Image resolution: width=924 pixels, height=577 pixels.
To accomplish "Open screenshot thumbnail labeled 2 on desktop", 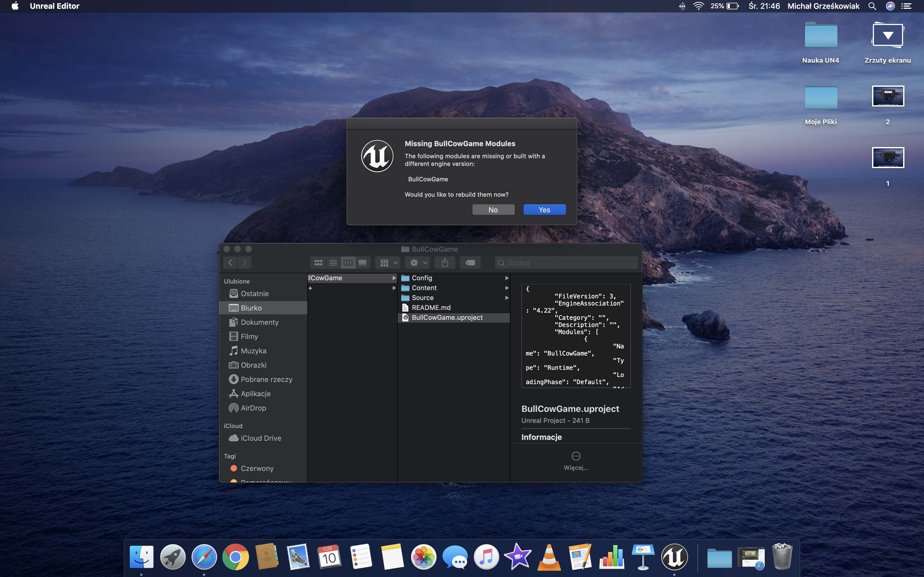I will coord(888,96).
